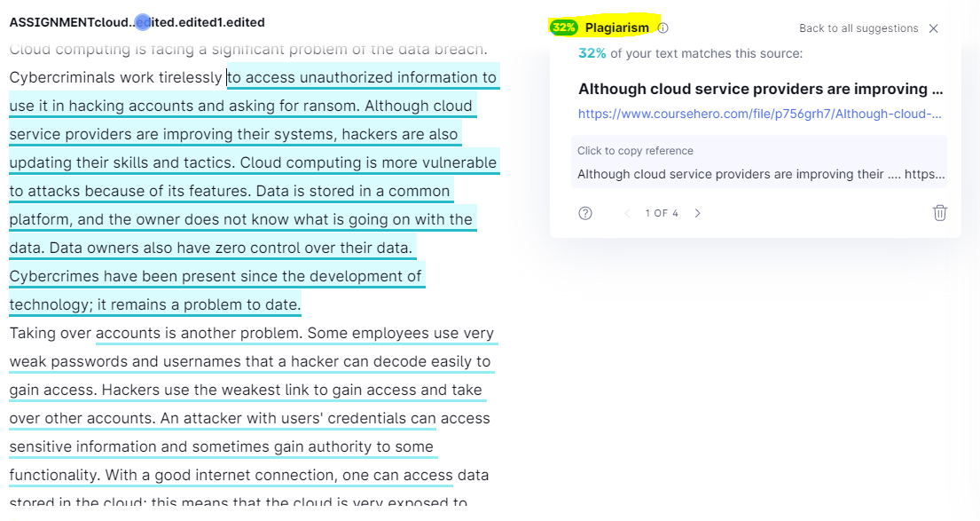The width and height of the screenshot is (980, 521).
Task: Click the 32% plagiarism score badge
Action: (564, 28)
